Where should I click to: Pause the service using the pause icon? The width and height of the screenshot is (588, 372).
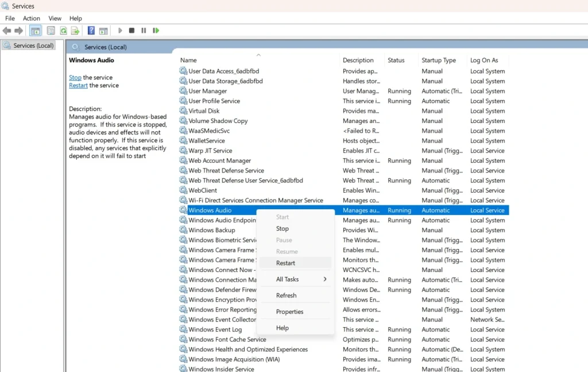pyautogui.click(x=144, y=30)
